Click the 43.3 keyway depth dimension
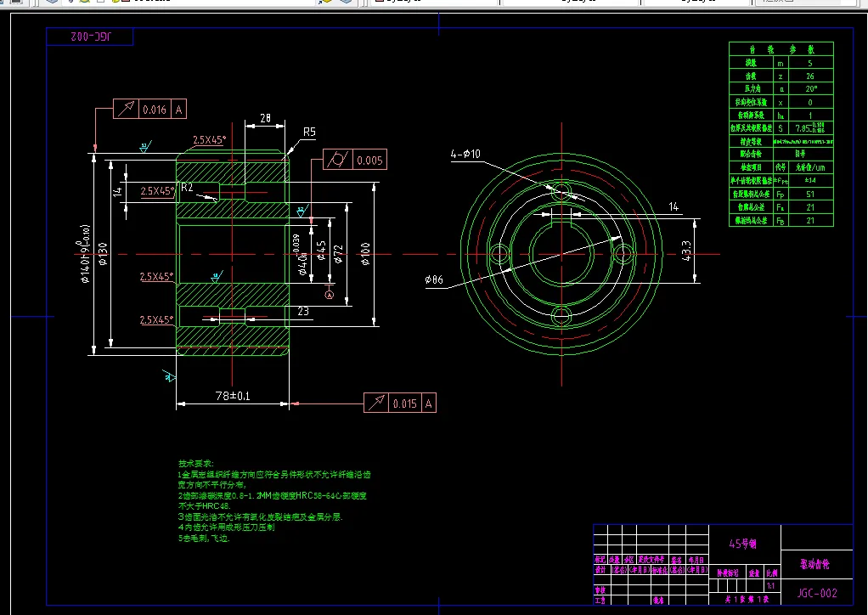This screenshot has width=868, height=615. [686, 251]
